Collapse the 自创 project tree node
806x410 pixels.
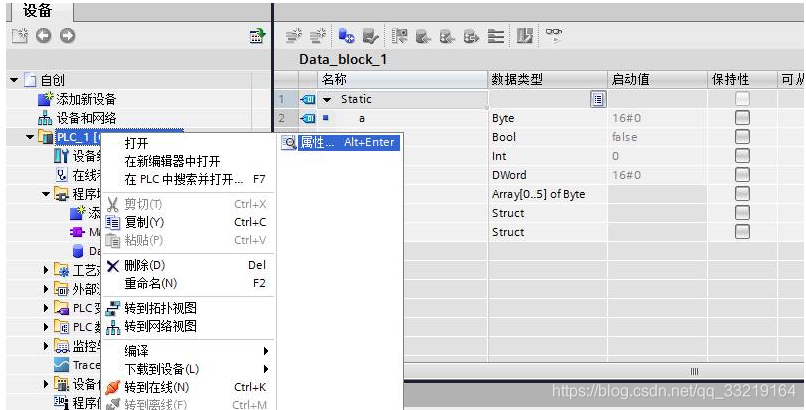click(14, 80)
